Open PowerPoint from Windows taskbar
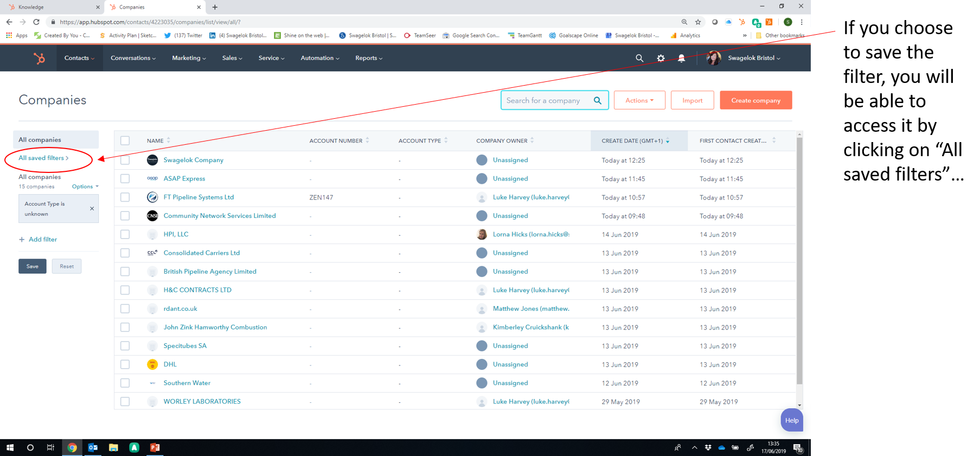Viewport: 980px width, 456px height. (155, 447)
